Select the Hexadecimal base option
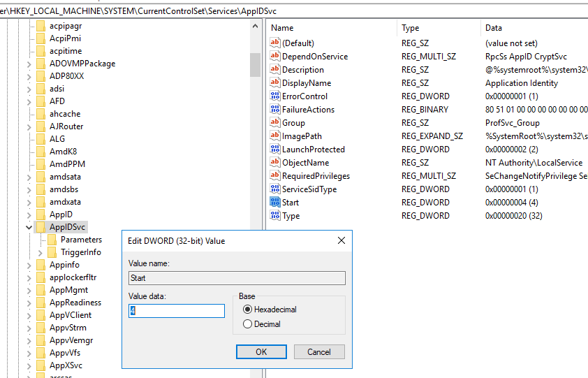 247,309
